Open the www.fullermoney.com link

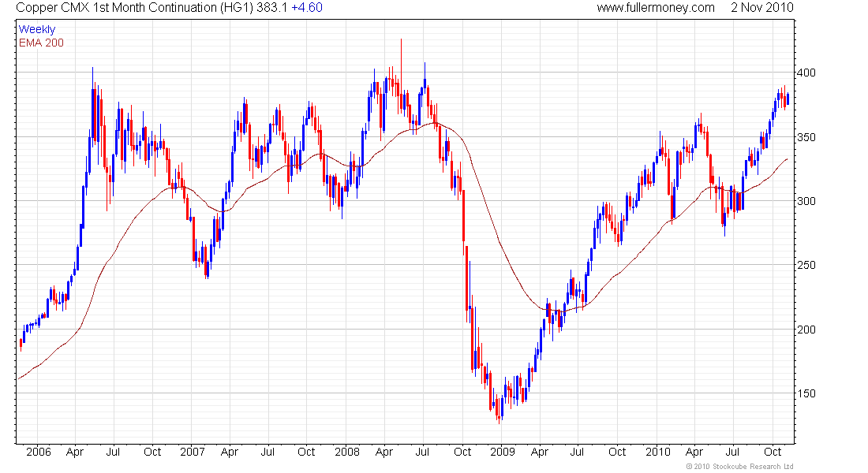click(656, 8)
